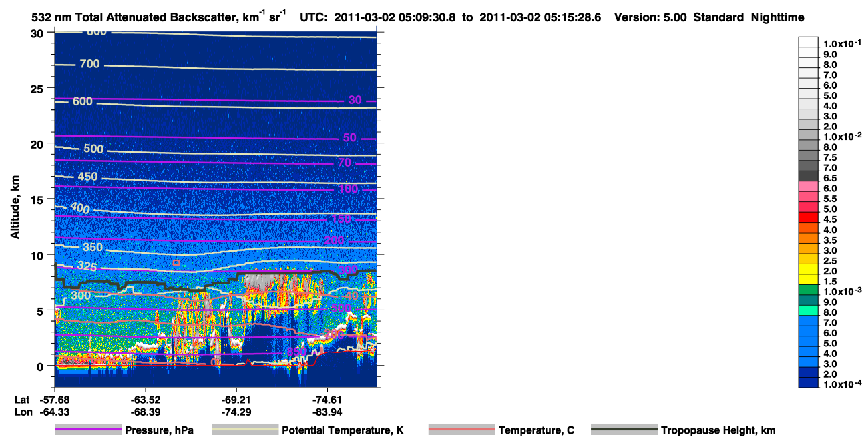Click the colorbar label '3.5'
The height and width of the screenshot is (445, 868).
[829, 240]
